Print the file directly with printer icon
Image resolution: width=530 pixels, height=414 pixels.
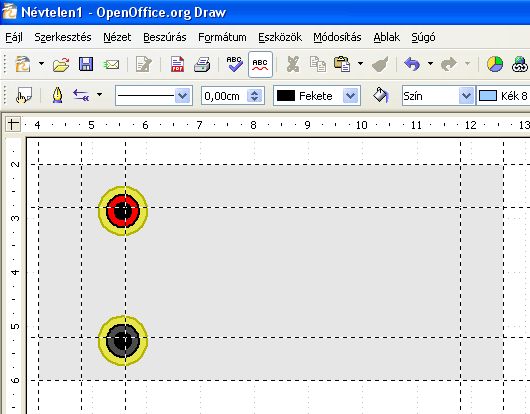click(x=202, y=64)
